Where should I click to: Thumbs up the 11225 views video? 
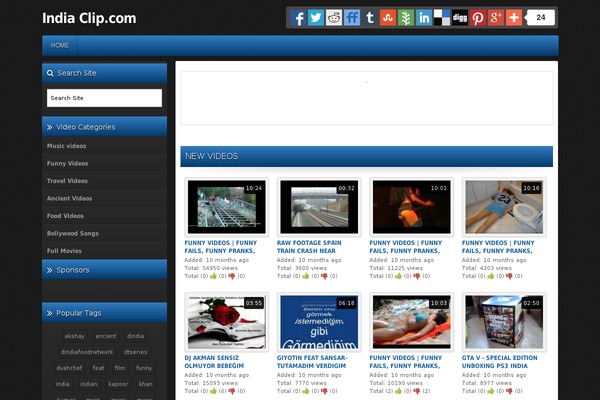[398, 276]
